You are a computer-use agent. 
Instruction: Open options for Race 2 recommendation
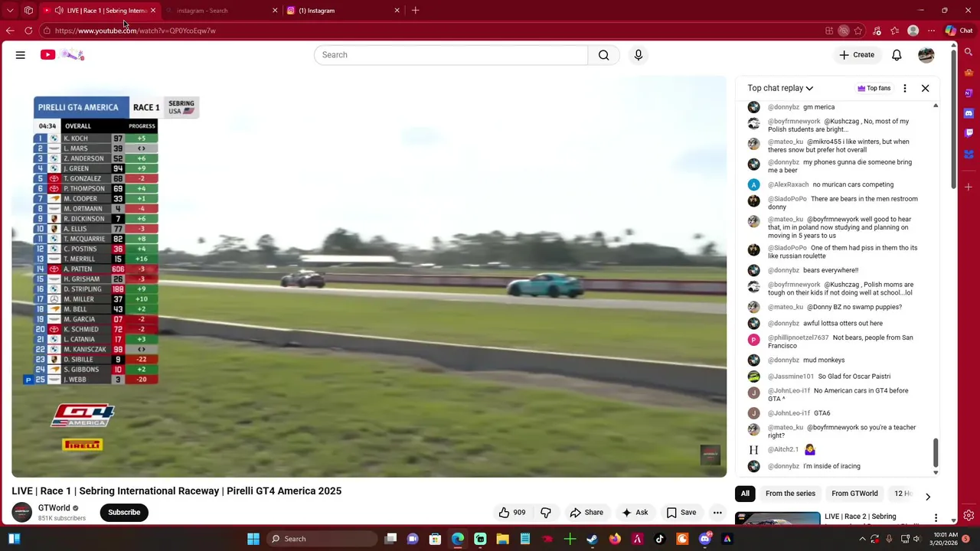click(x=936, y=518)
